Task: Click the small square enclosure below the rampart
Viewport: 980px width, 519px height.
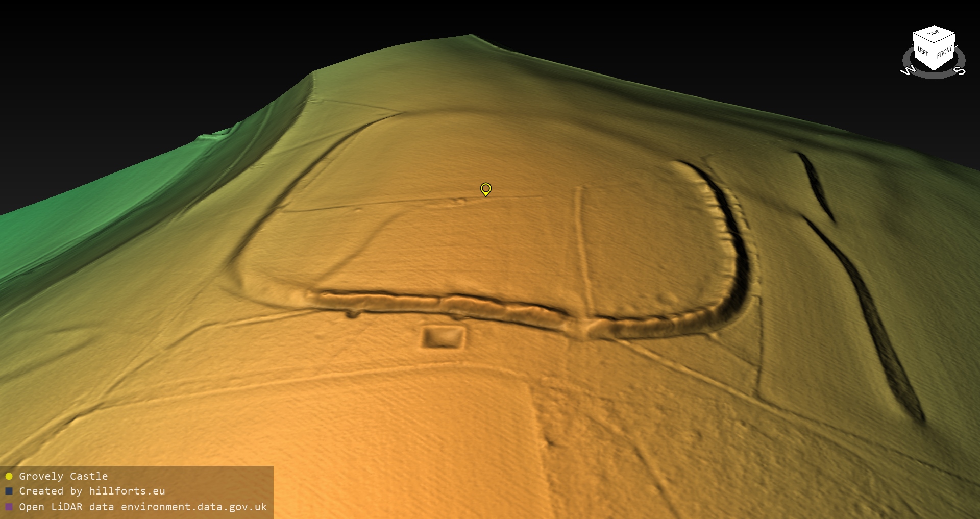Action: coord(443,337)
